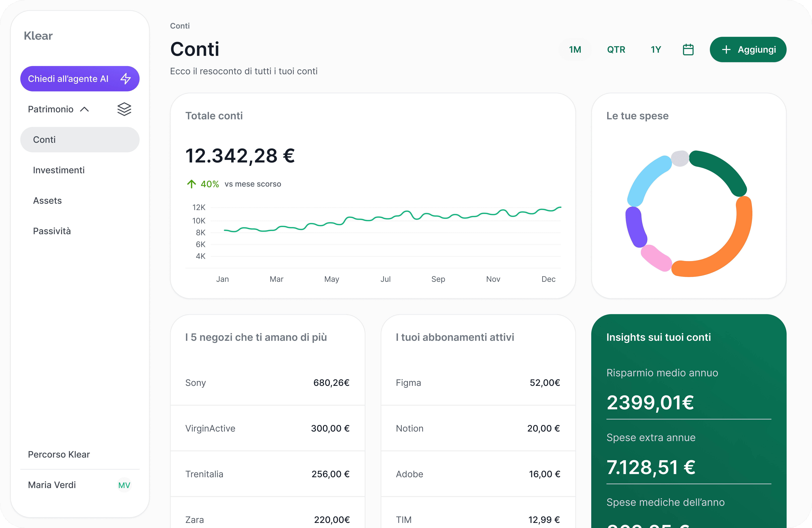This screenshot has width=812, height=528.
Task: Click I tuoi abbonamenti attivi heading
Action: 455,337
